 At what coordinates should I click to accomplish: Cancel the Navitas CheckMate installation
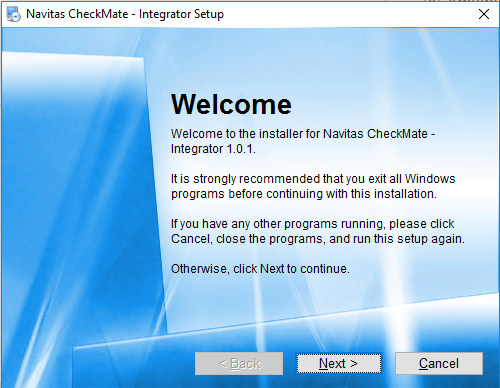(x=439, y=363)
